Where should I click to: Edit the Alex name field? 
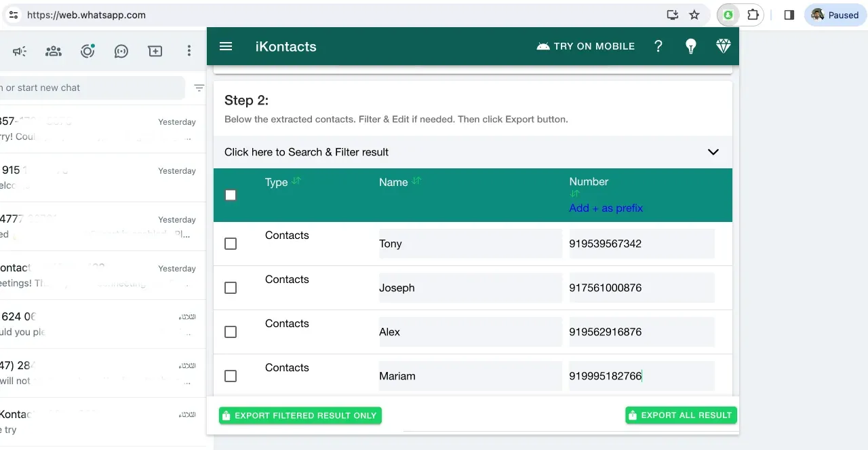(470, 332)
